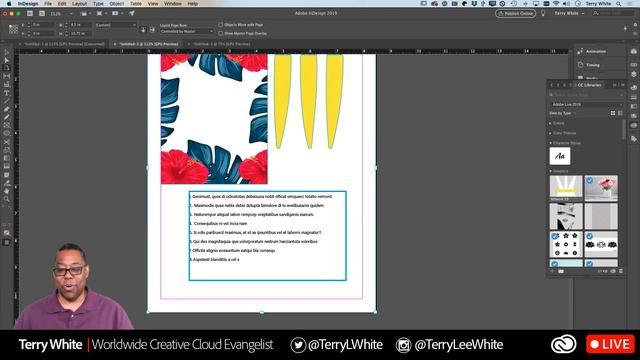Image resolution: width=640 pixels, height=360 pixels.
Task: Select the Zoom tool magnifier
Action: 7,199
